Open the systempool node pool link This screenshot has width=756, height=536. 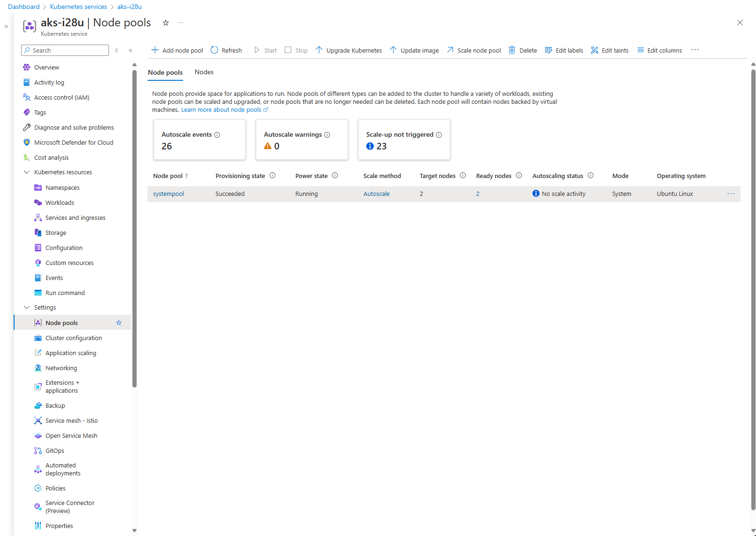(168, 194)
